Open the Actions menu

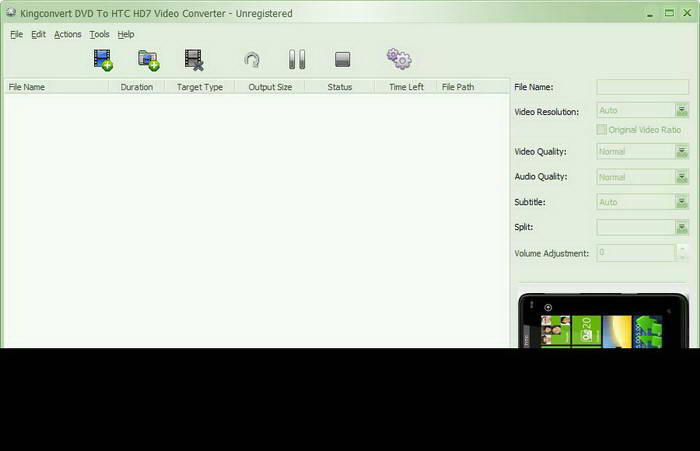[x=67, y=34]
